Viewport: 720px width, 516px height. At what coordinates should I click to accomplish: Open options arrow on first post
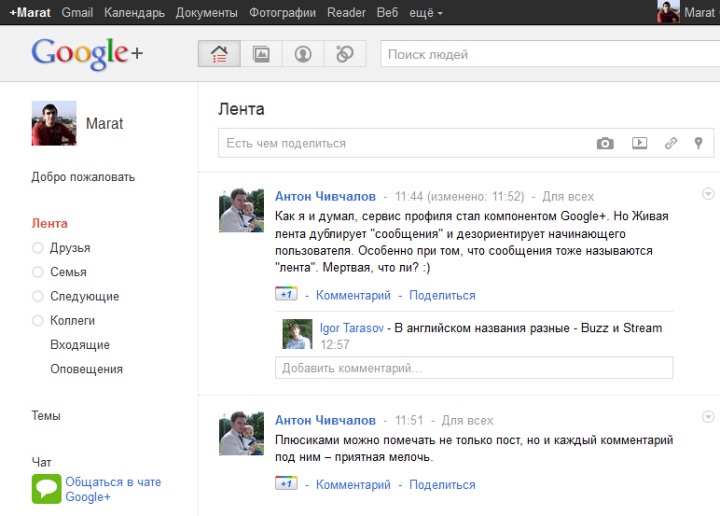coord(708,194)
